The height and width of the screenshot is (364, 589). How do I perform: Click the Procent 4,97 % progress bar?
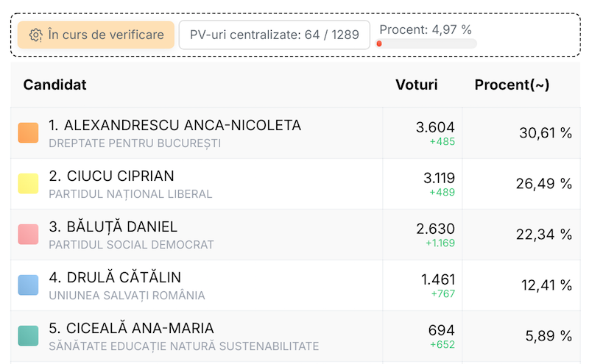pyautogui.click(x=427, y=44)
